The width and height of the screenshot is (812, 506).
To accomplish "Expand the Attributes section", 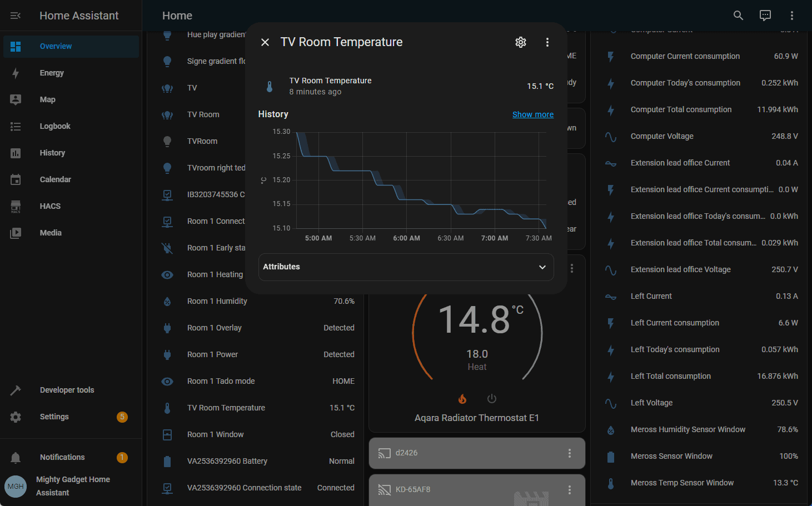I will point(406,267).
